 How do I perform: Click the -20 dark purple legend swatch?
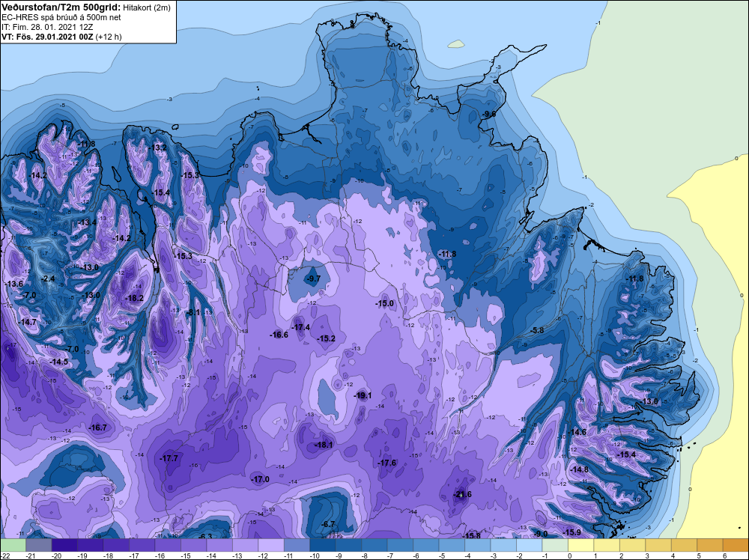point(64,545)
